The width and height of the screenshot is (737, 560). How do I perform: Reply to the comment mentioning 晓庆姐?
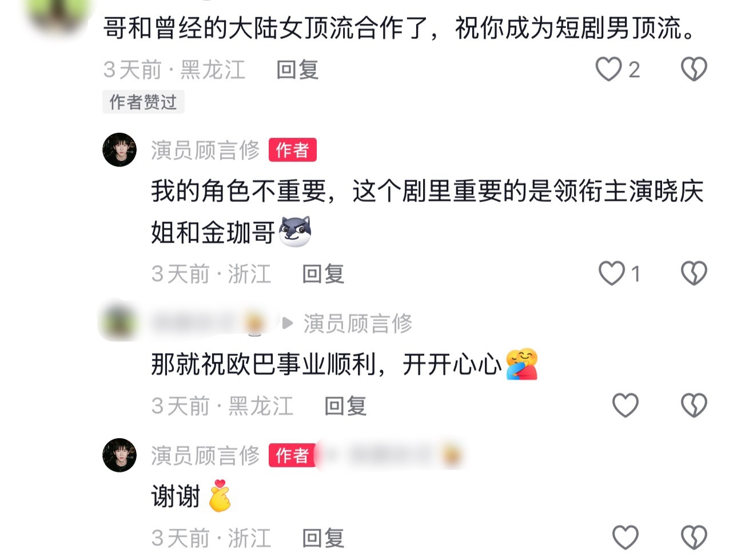323,274
